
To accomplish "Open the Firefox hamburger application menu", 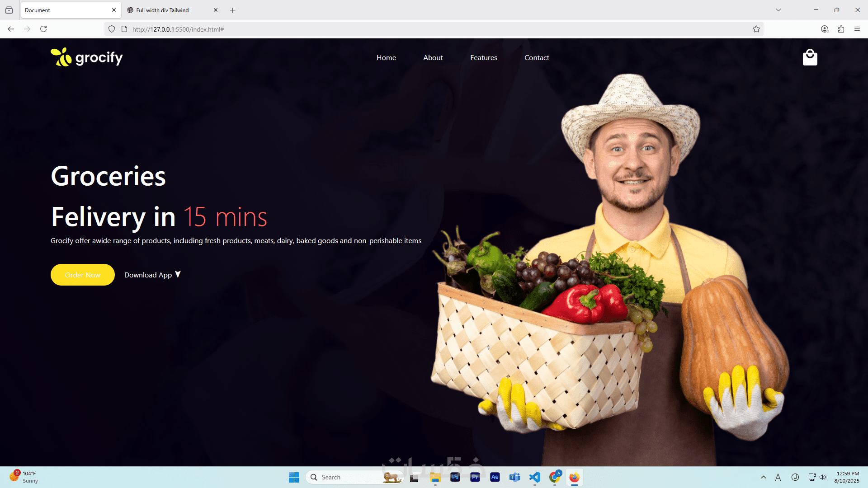I will pyautogui.click(x=857, y=29).
